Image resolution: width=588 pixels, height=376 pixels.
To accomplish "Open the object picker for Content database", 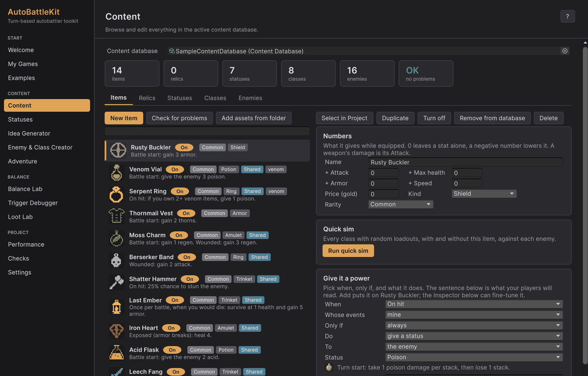I will 565,51.
